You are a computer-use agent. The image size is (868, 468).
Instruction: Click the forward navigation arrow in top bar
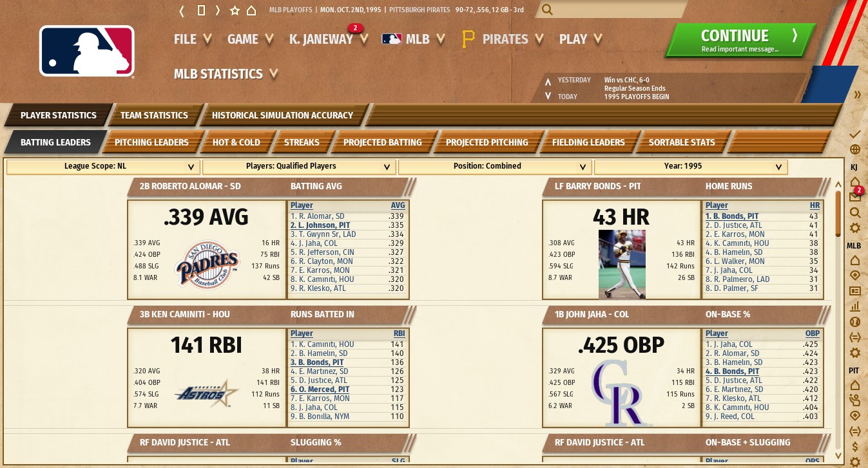pyautogui.click(x=218, y=10)
